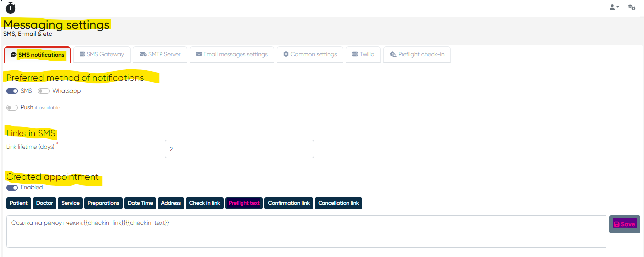Click the Save button
Viewport: 644px width, 257px height.
click(x=624, y=224)
